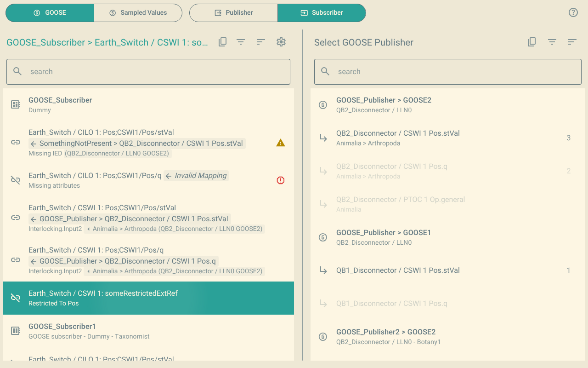This screenshot has width=588, height=368.
Task: Focus the right publisher search field
Action: 448,72
